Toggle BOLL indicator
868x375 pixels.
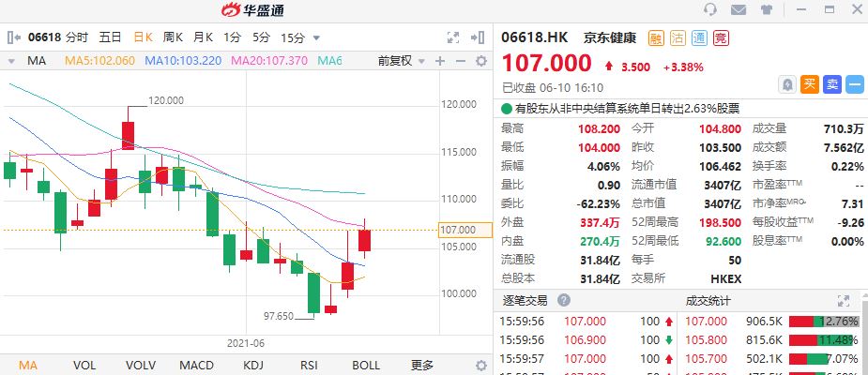point(366,365)
